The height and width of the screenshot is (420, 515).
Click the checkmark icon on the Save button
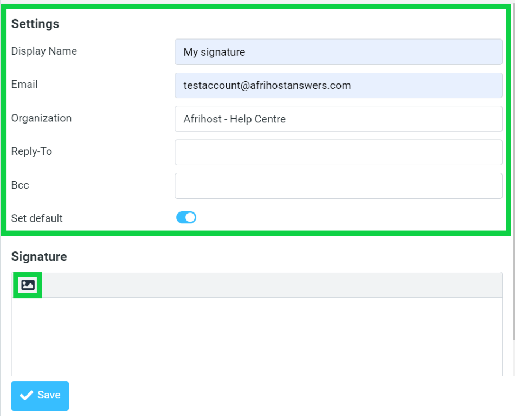pos(26,396)
